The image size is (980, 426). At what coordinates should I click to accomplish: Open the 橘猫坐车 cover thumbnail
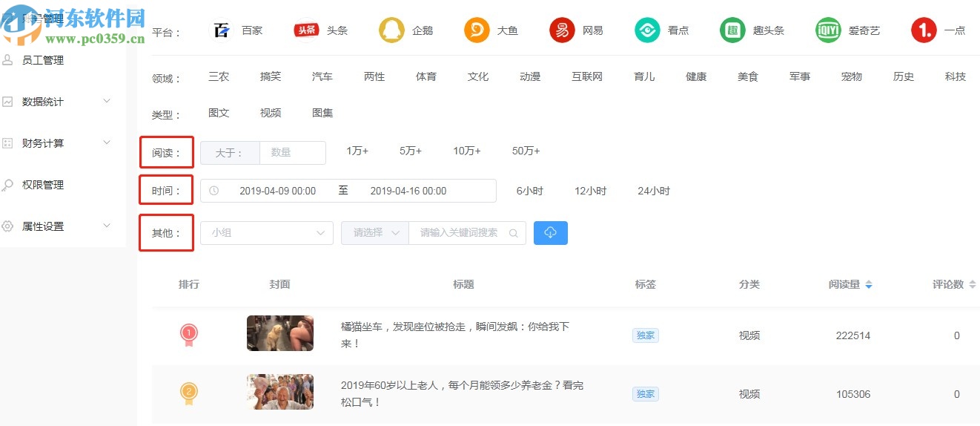[280, 333]
